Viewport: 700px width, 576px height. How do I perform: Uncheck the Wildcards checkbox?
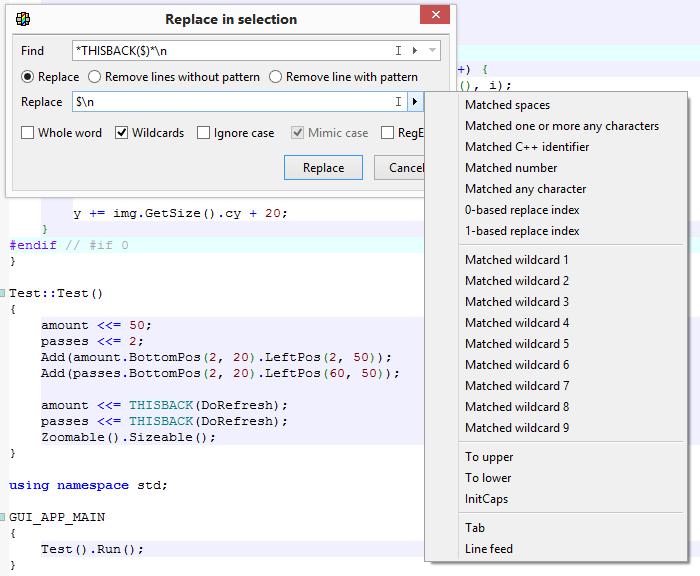pos(122,133)
